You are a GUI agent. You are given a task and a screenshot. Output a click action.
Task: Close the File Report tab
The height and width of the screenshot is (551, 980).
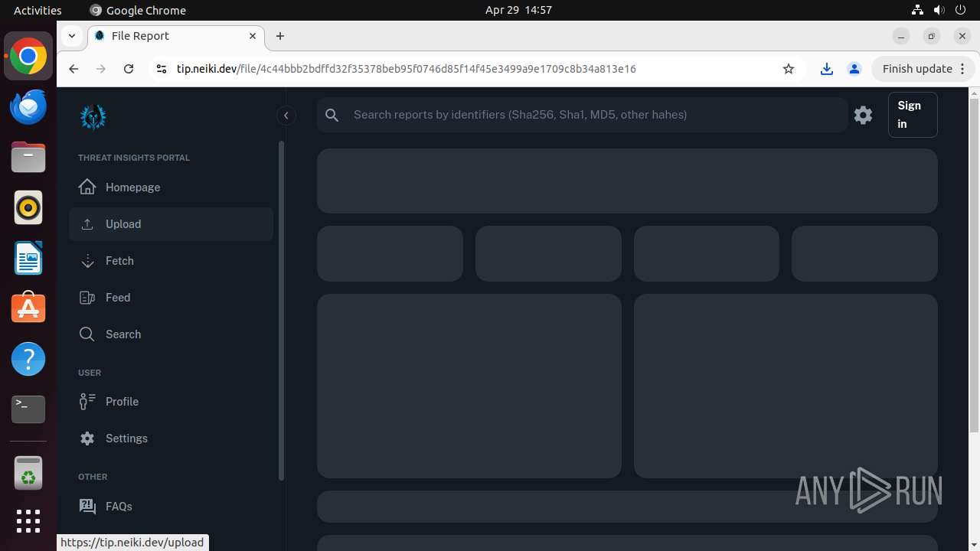coord(253,36)
